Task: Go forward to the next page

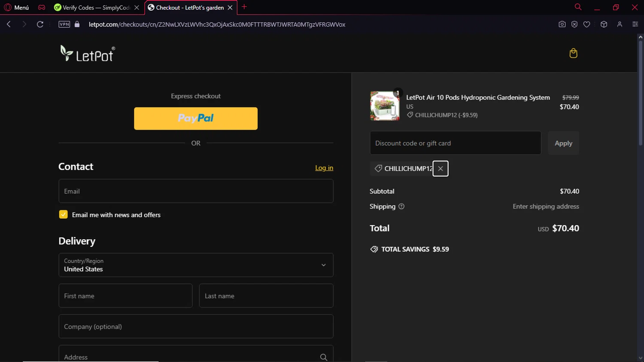Action: (x=24, y=24)
